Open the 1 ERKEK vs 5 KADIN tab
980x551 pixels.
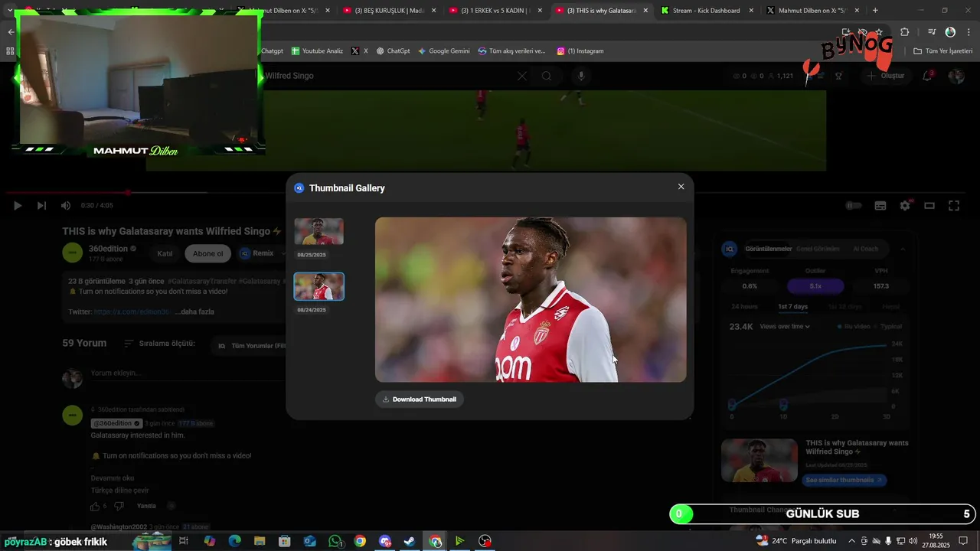click(x=495, y=11)
